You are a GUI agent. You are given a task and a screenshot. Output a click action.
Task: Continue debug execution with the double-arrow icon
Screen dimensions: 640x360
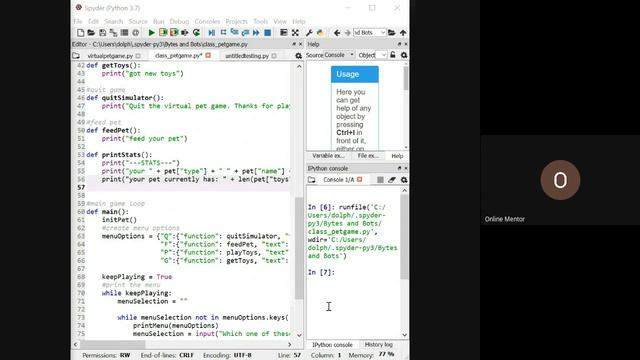[x=256, y=33]
